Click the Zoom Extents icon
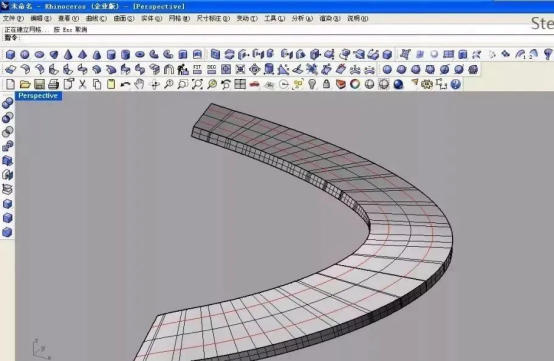Screen dimensions: 554x361 (x=197, y=84)
